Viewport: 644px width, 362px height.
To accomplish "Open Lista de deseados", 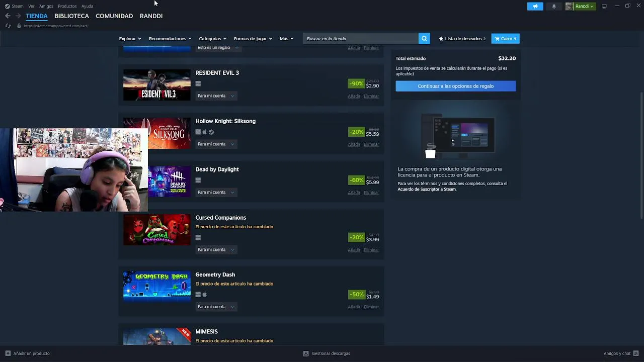I will 462,39.
